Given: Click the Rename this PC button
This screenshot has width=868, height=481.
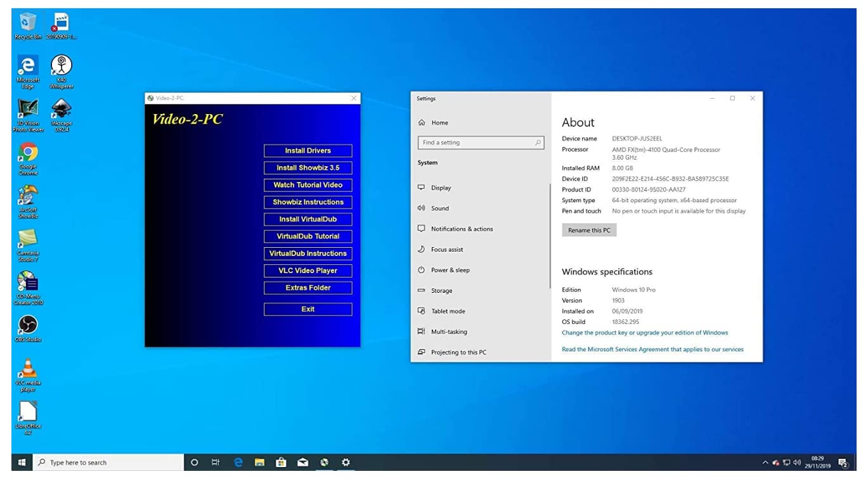Looking at the screenshot, I should pos(589,230).
